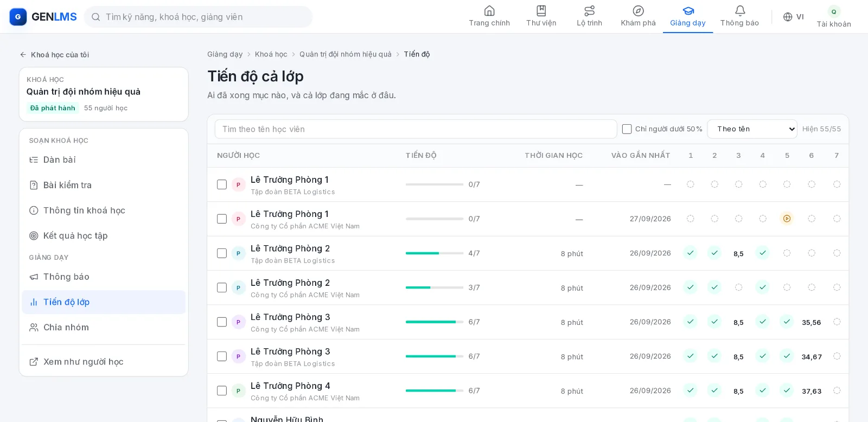Open Thư viện library icon
This screenshot has width=868, height=422.
pos(541,11)
